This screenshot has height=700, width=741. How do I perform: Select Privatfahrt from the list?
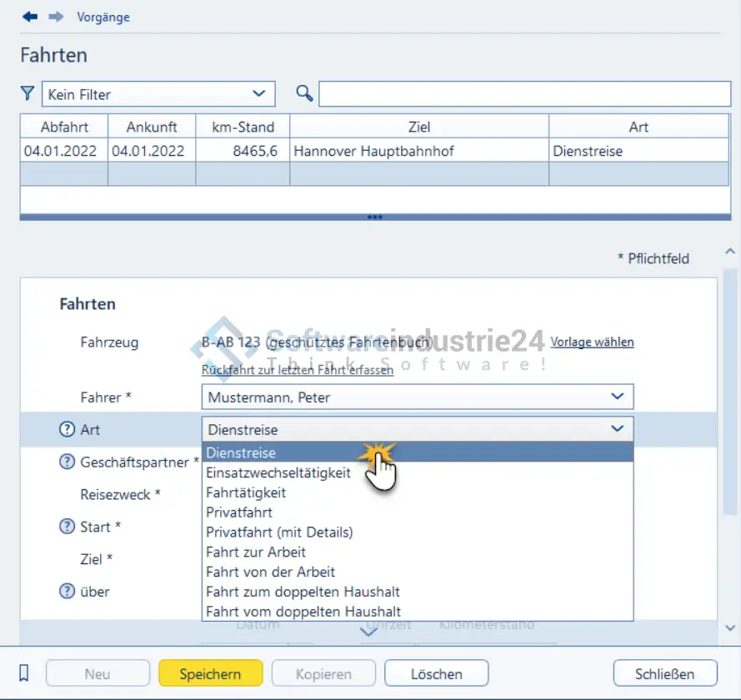239,512
